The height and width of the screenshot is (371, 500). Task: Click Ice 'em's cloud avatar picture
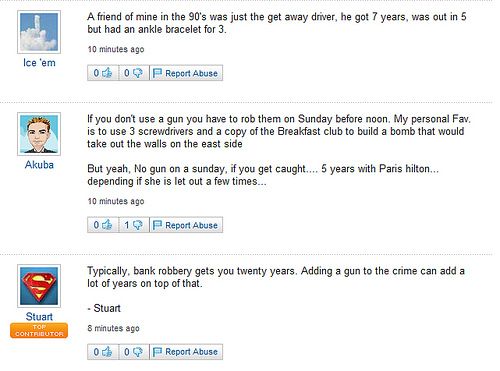tap(39, 32)
